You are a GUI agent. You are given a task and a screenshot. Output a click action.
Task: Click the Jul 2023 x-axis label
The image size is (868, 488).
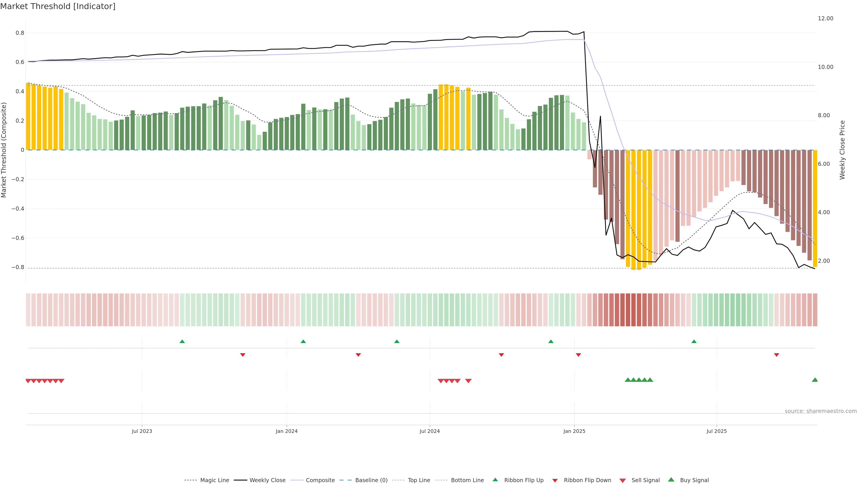coord(142,431)
